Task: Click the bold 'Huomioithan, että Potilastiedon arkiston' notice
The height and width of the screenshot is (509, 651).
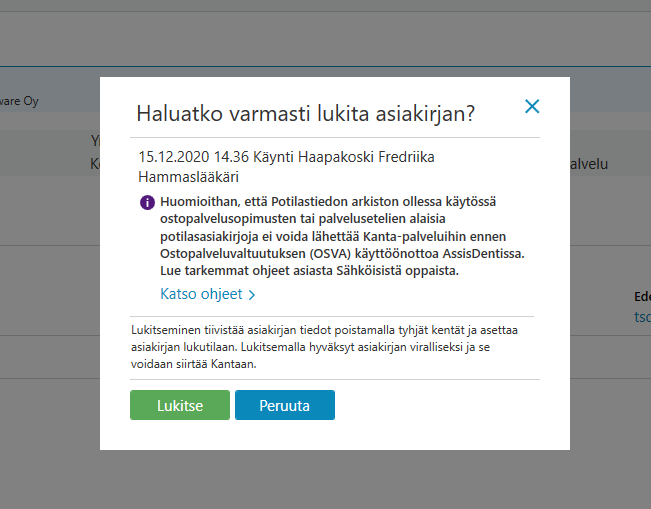Action: pos(343,236)
